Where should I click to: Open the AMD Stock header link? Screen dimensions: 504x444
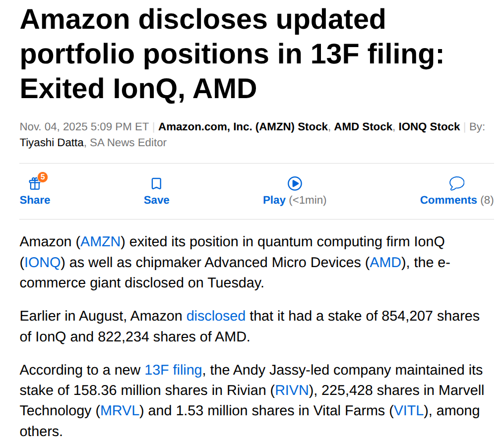pyautogui.click(x=363, y=127)
